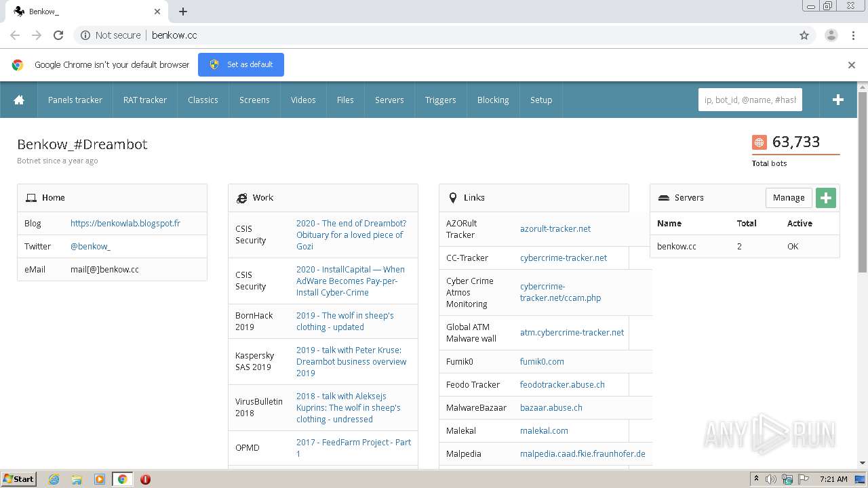Open file explorer from taskbar
Viewport: 868px width, 488px height.
[x=77, y=479]
